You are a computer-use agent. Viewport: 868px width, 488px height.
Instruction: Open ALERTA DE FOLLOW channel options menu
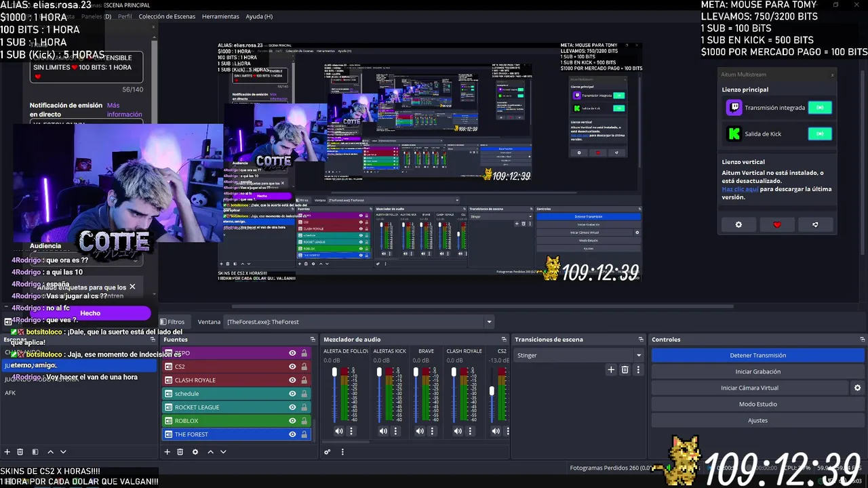pos(351,431)
